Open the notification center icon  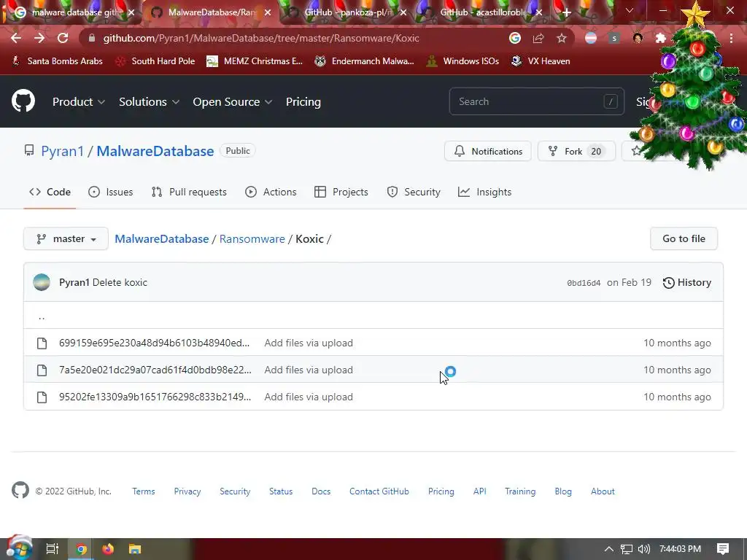723,549
